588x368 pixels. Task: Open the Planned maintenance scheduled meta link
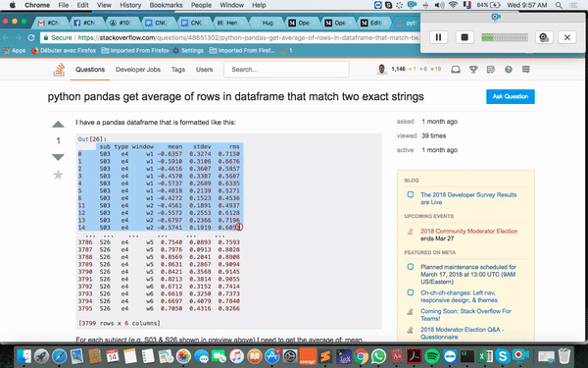(468, 274)
